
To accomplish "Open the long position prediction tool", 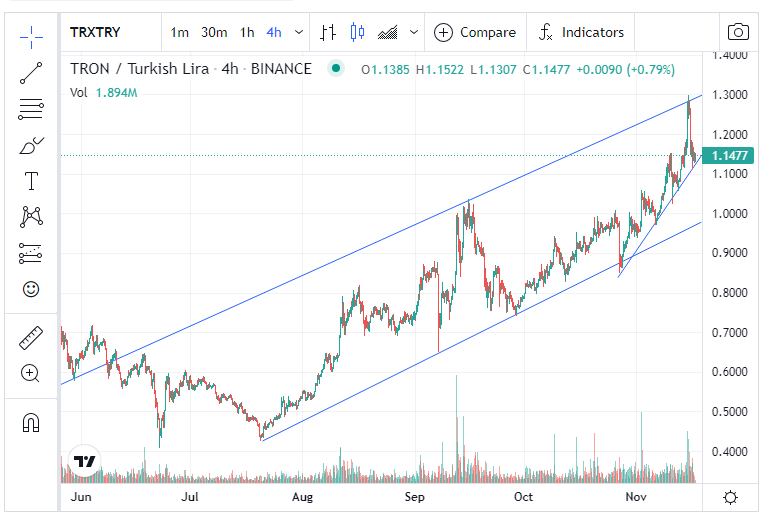I will click(x=31, y=253).
